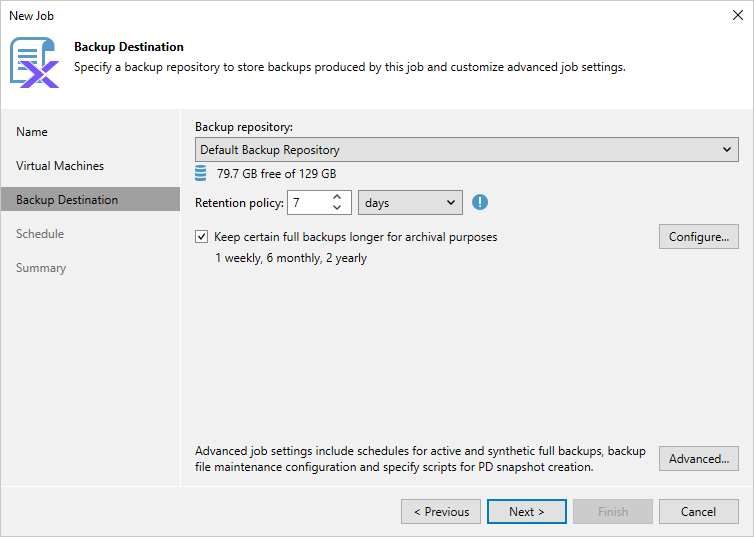Click the repository storage database icon
Screen dimensions: 754x537
[x=201, y=173]
